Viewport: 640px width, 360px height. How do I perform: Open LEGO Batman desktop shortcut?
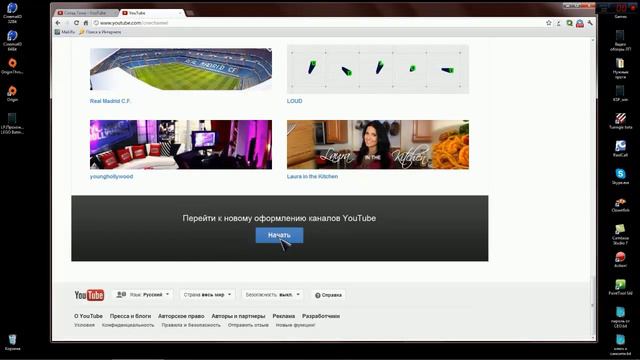(12, 123)
